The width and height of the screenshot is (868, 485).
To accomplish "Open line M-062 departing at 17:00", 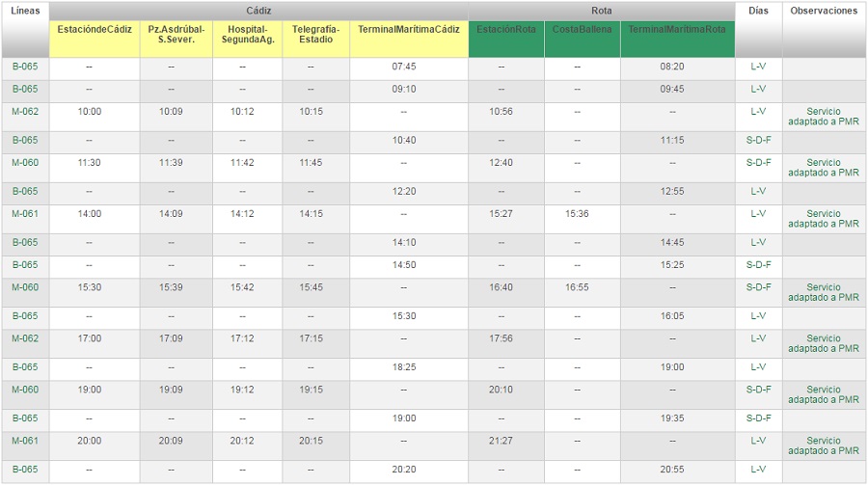I will 25,338.
